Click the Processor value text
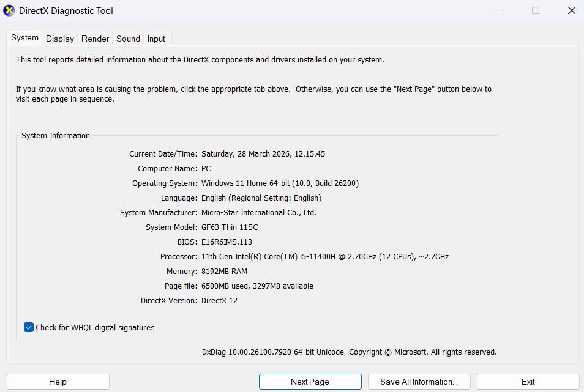584x392 pixels. pyautogui.click(x=324, y=257)
